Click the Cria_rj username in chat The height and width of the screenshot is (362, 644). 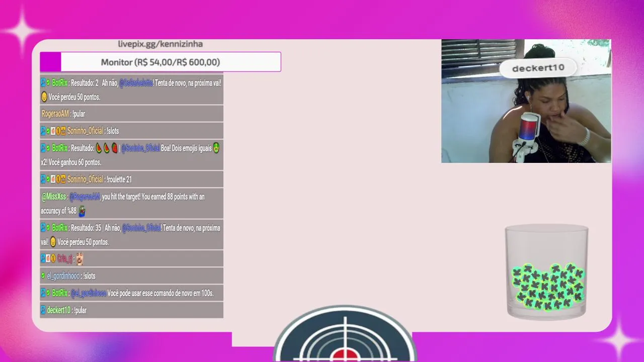point(64,259)
